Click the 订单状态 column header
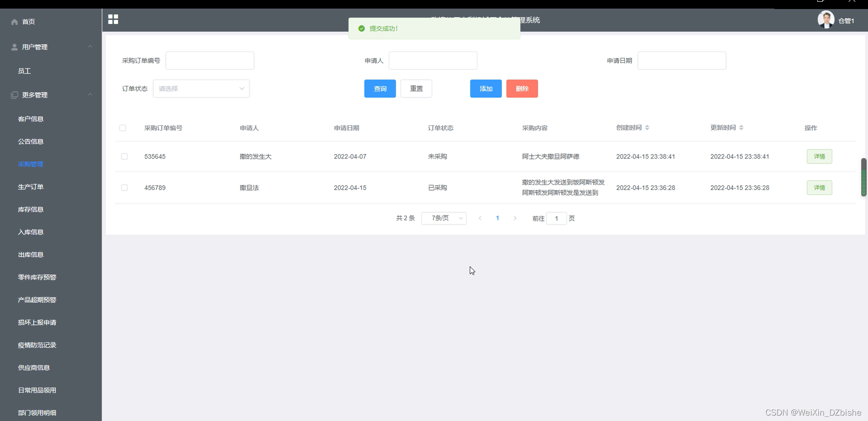This screenshot has height=421, width=868. click(x=441, y=128)
